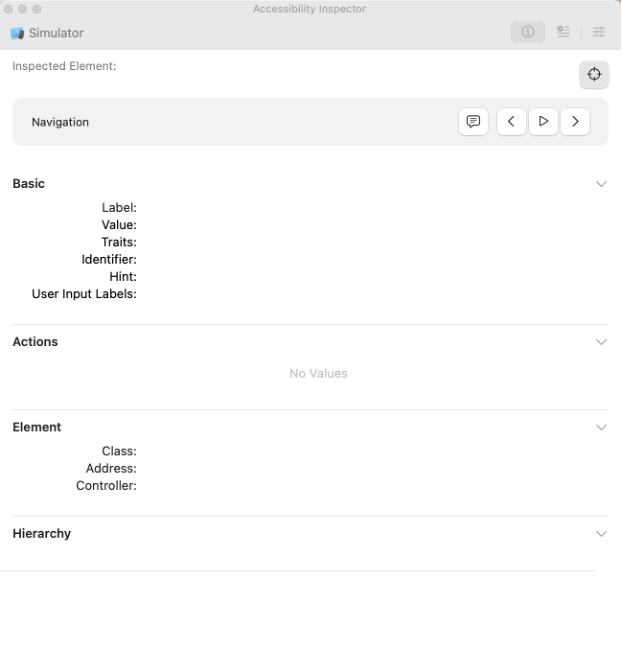The height and width of the screenshot is (672, 622).
Task: Click the Inspected Element: label
Action: [x=64, y=66]
